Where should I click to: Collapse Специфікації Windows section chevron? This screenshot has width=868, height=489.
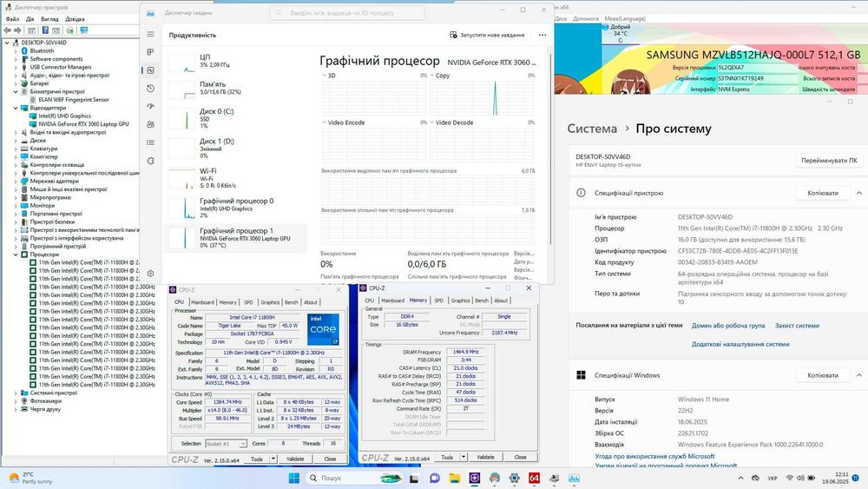pos(859,375)
